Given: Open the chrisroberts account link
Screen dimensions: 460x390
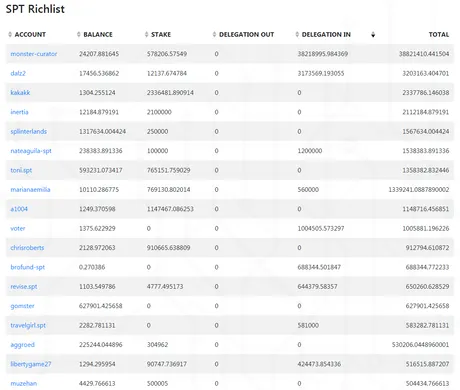Looking at the screenshot, I should coord(27,248).
